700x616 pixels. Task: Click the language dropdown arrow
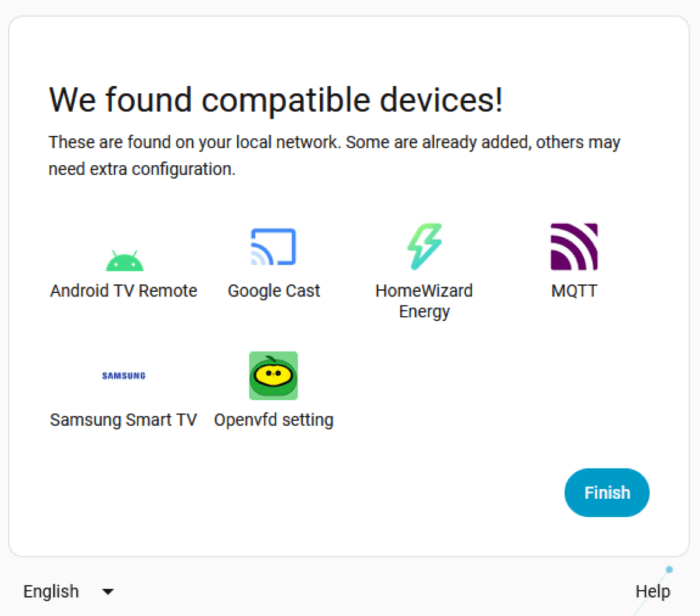tap(108, 591)
